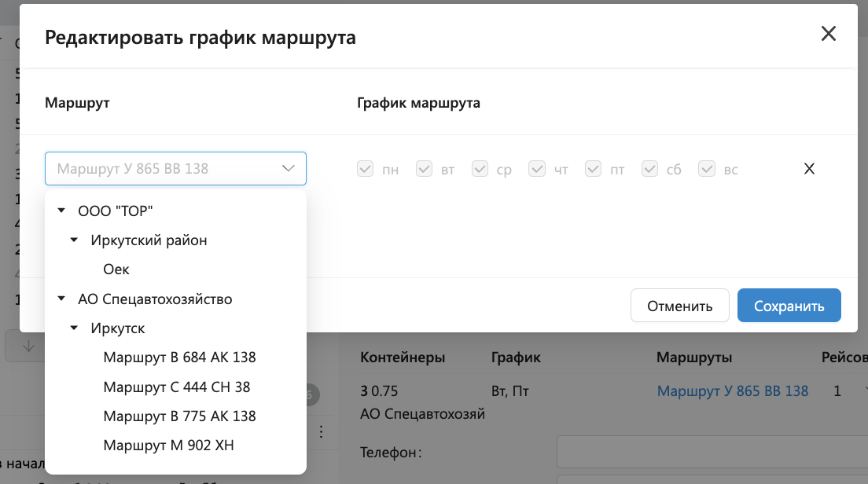Toggle the ср (Wednesday) checkbox

(480, 169)
